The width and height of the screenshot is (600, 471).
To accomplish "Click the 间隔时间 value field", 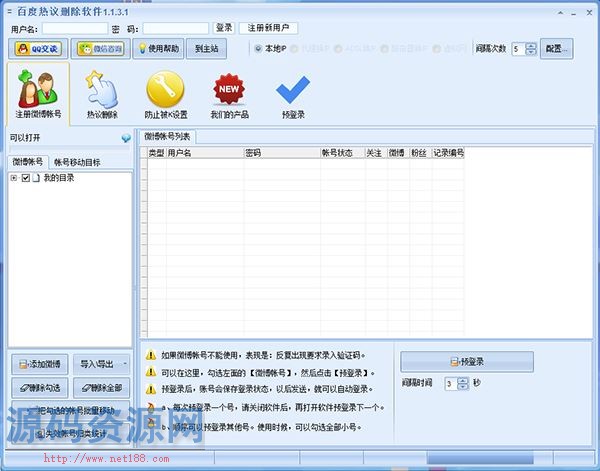I will [x=451, y=384].
